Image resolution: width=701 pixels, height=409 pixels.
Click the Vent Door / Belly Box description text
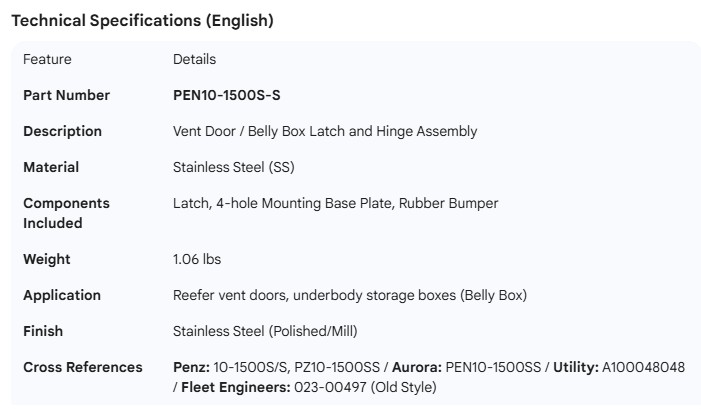tap(325, 131)
